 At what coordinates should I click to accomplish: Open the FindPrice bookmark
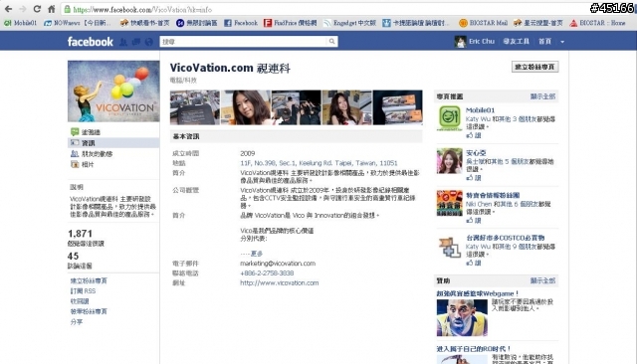(290, 23)
